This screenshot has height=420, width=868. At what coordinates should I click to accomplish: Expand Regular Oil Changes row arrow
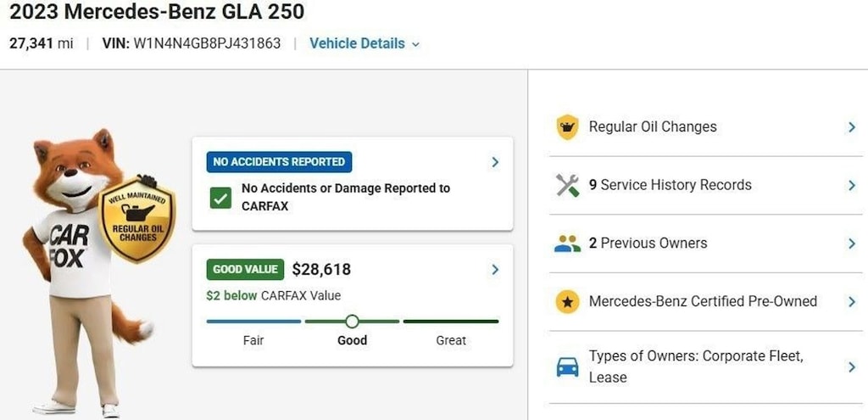(852, 127)
